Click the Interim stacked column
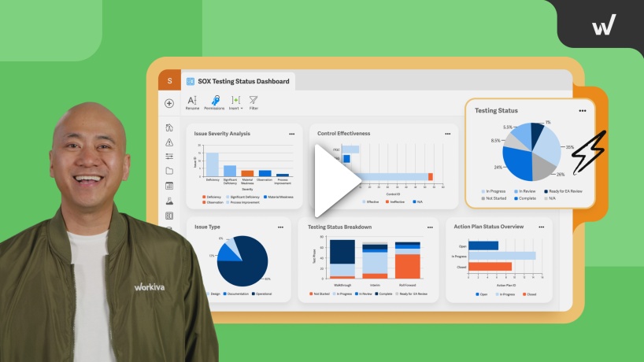 375,261
